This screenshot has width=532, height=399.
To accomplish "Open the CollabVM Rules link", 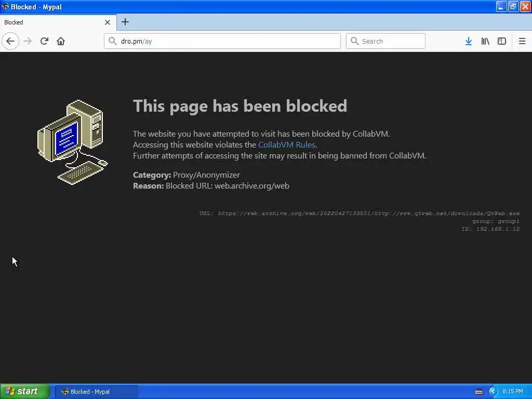I will pos(287,144).
